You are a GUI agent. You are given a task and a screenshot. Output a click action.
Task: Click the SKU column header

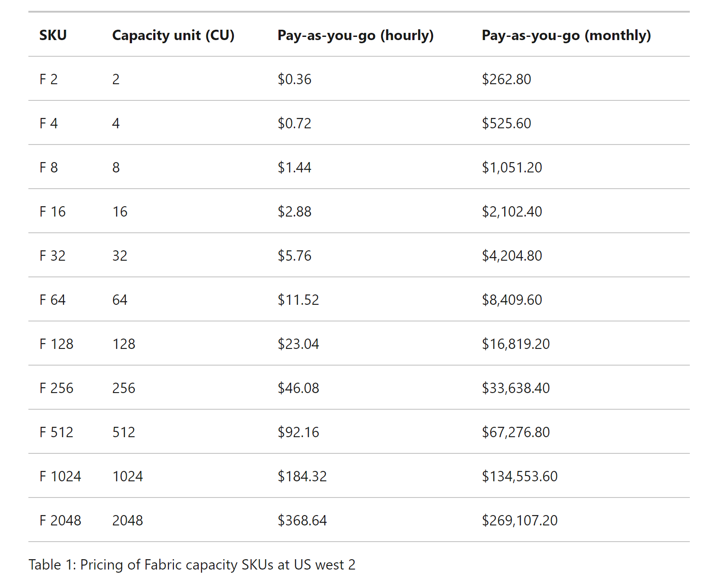pos(53,35)
